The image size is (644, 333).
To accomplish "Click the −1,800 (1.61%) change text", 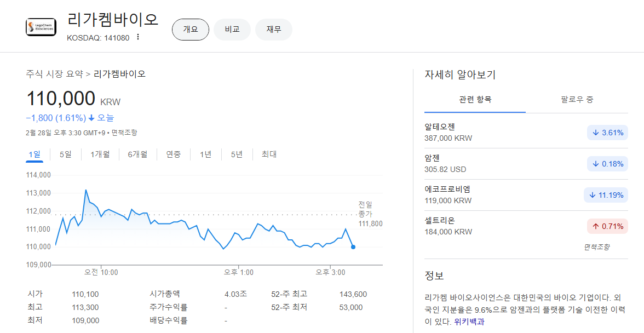I will click(x=56, y=118).
